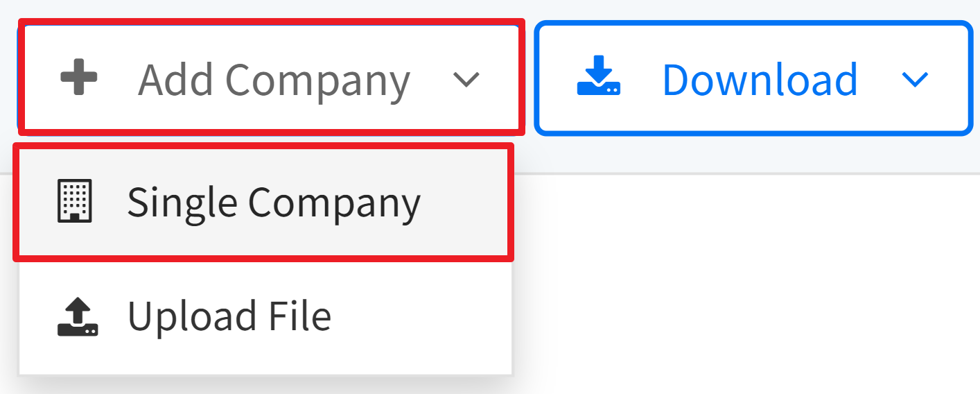Collapse the Add Company dropdown chevron
980x394 pixels.
click(466, 79)
